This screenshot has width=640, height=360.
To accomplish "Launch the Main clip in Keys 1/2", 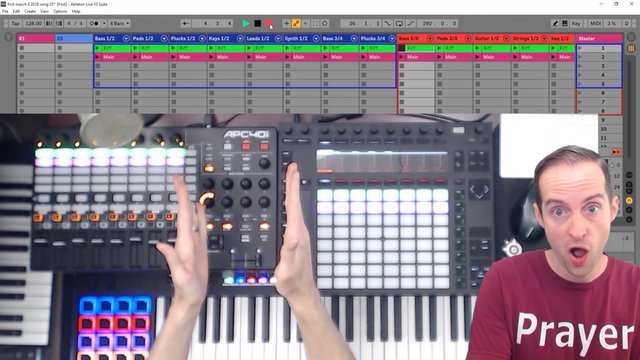I will pos(211,57).
